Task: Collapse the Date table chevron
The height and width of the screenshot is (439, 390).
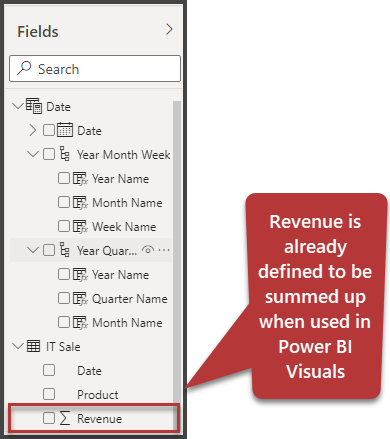Action: tap(17, 106)
